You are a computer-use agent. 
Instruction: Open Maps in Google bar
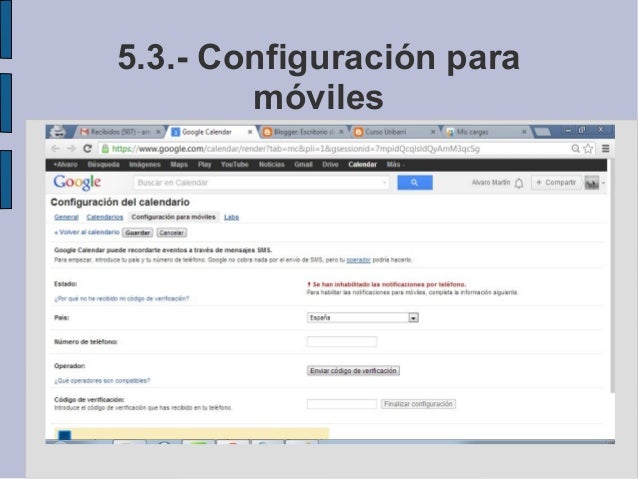point(179,164)
